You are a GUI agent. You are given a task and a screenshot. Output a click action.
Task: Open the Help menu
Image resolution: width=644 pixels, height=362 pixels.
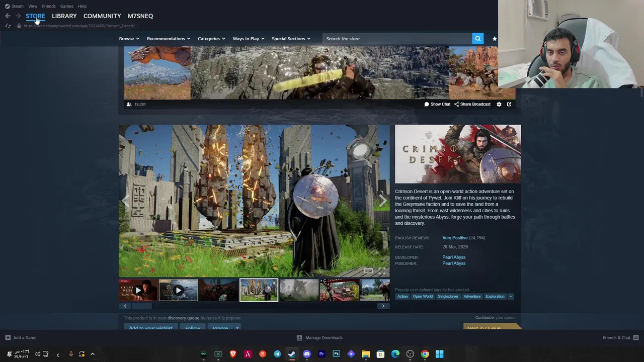pyautogui.click(x=82, y=6)
